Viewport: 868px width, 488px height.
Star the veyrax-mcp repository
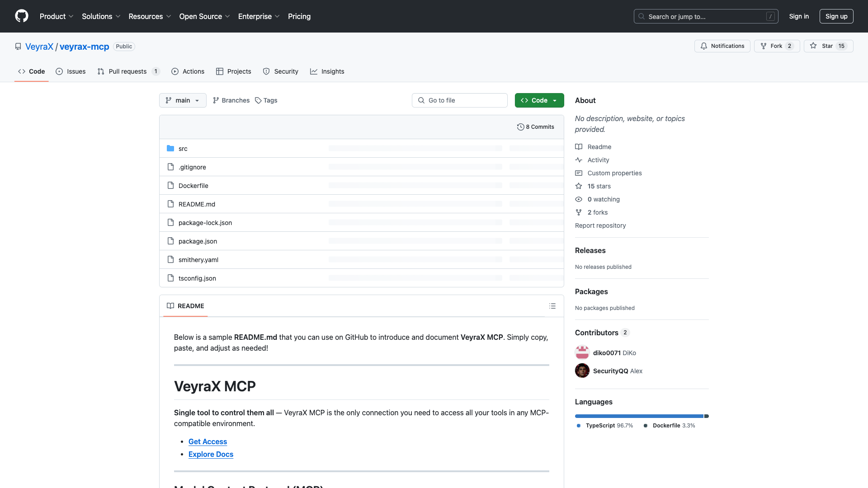pyautogui.click(x=828, y=46)
